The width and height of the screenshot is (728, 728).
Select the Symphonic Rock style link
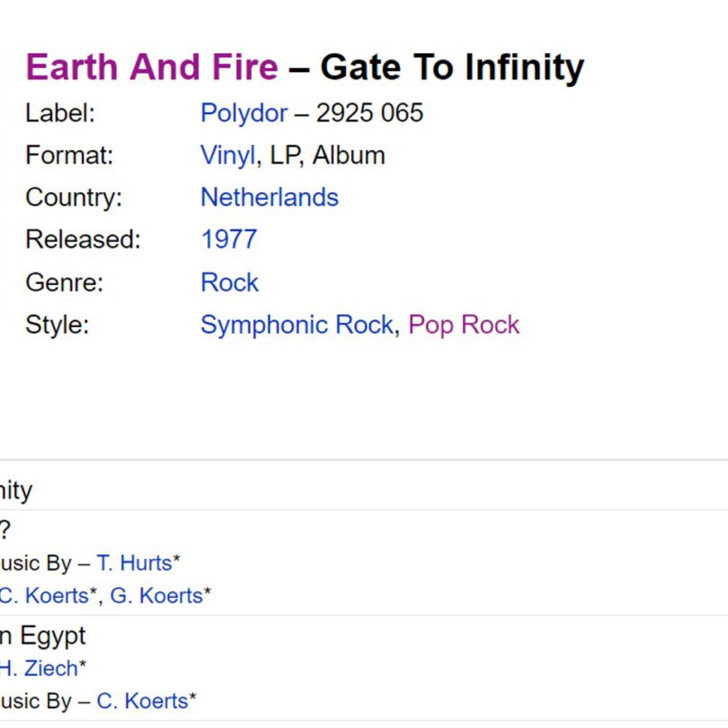pyautogui.click(x=297, y=324)
